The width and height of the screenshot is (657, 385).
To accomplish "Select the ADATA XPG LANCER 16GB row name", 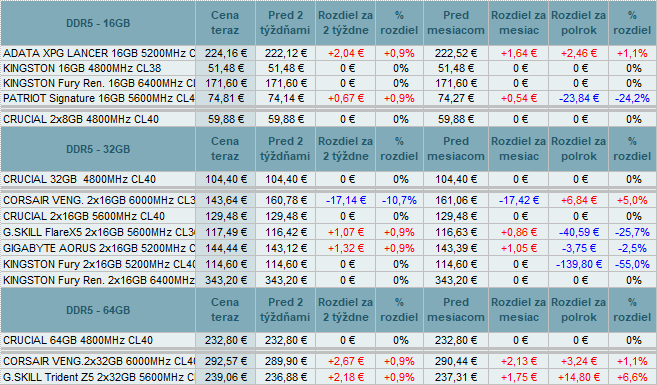I will [99, 53].
